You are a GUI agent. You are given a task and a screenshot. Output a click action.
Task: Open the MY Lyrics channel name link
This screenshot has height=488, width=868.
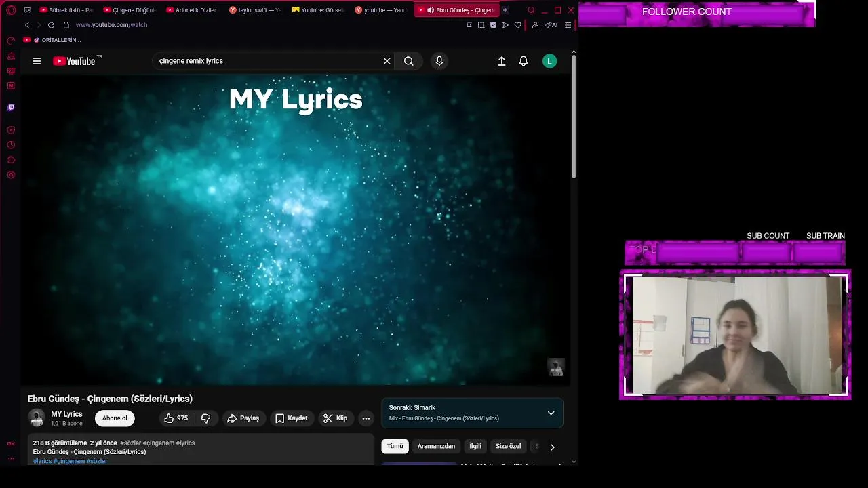[x=66, y=414]
